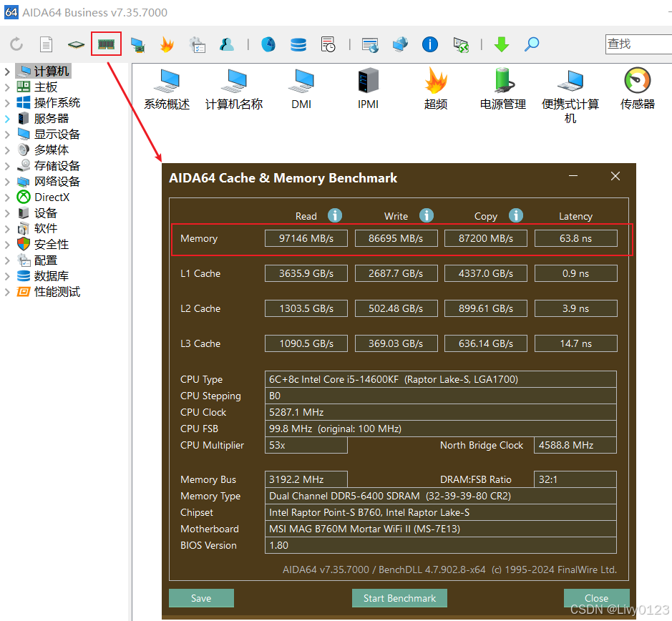Launch the System Stability Test flame icon
Screen dimensions: 672x621
(x=167, y=44)
